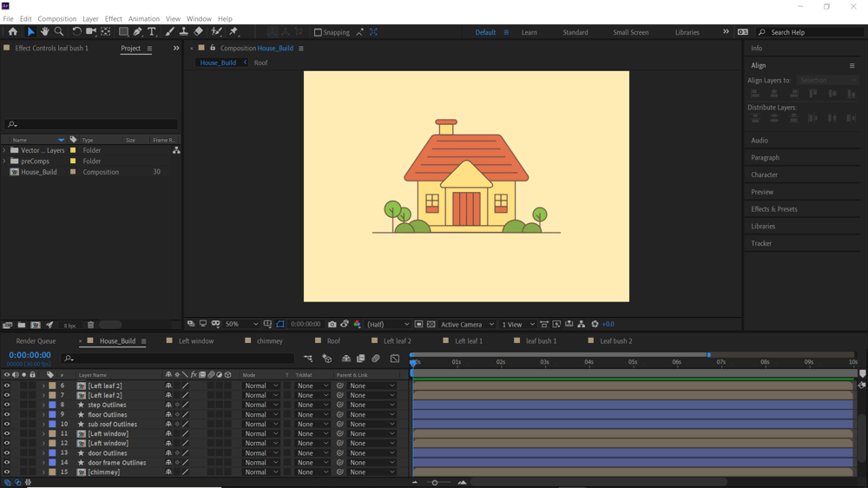Open Parent dropdown for floor Outlines layer

[372, 414]
